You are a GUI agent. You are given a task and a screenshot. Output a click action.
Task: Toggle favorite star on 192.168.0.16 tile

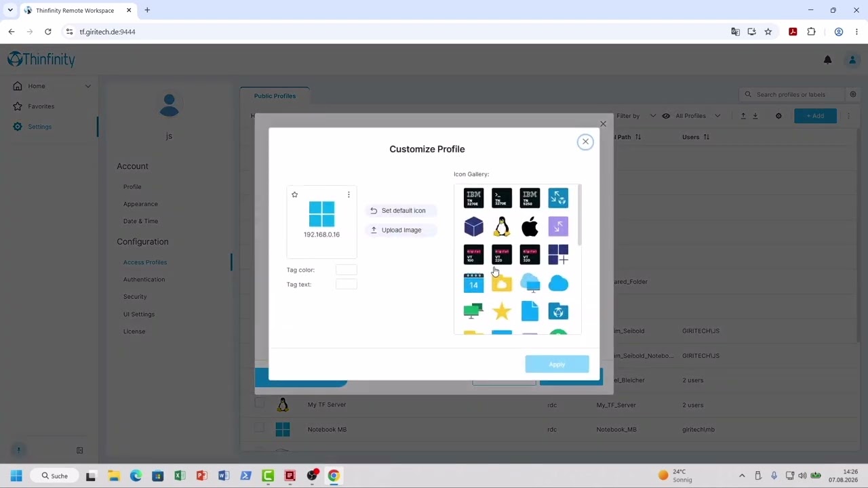294,195
